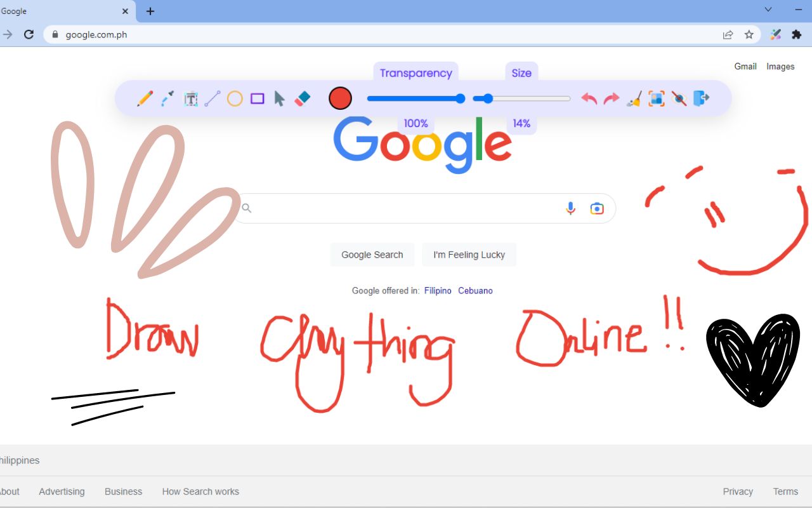Switch language to Filipino
The image size is (812, 508).
click(438, 291)
